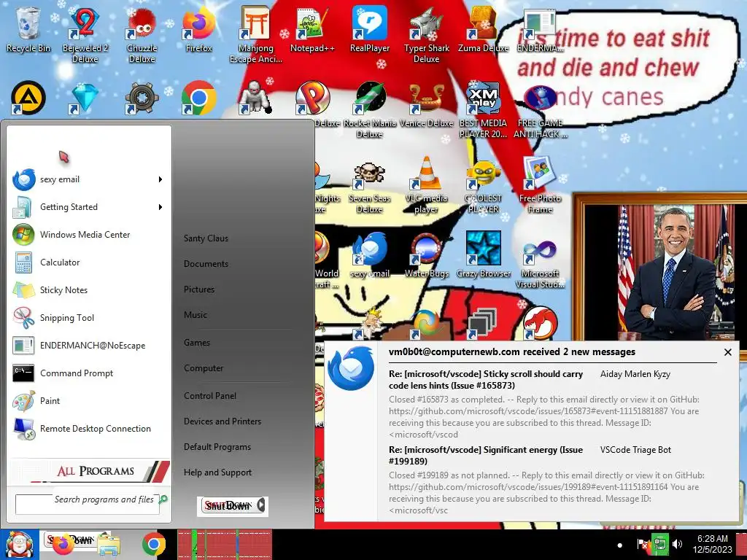747x560 pixels.
Task: Open the Shut Down options arrow
Action: point(261,505)
